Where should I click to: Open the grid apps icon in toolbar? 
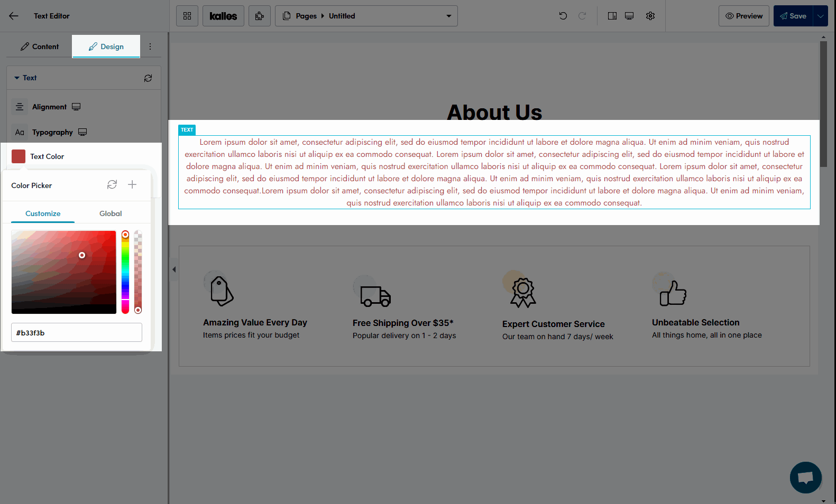(x=187, y=16)
